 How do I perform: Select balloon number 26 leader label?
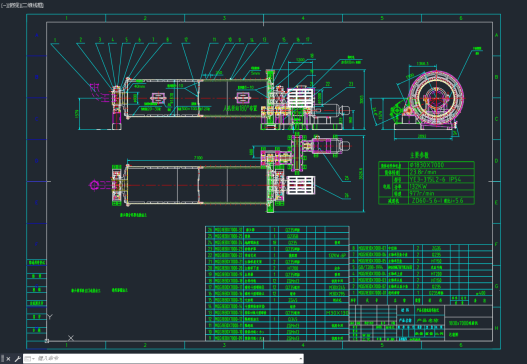pos(347,195)
